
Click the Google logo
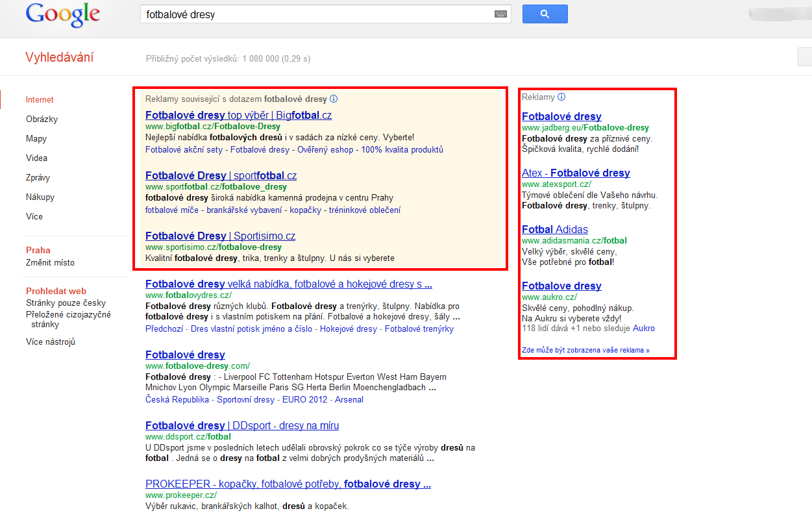coord(63,15)
